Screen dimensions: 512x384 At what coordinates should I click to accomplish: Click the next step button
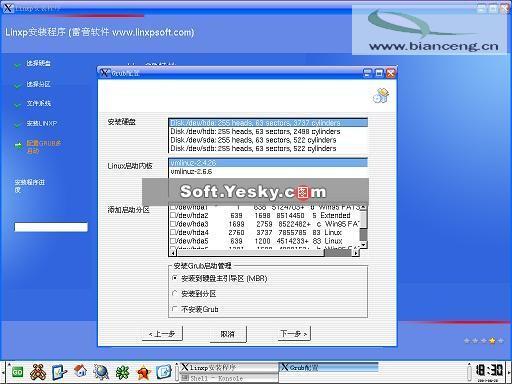pos(294,333)
